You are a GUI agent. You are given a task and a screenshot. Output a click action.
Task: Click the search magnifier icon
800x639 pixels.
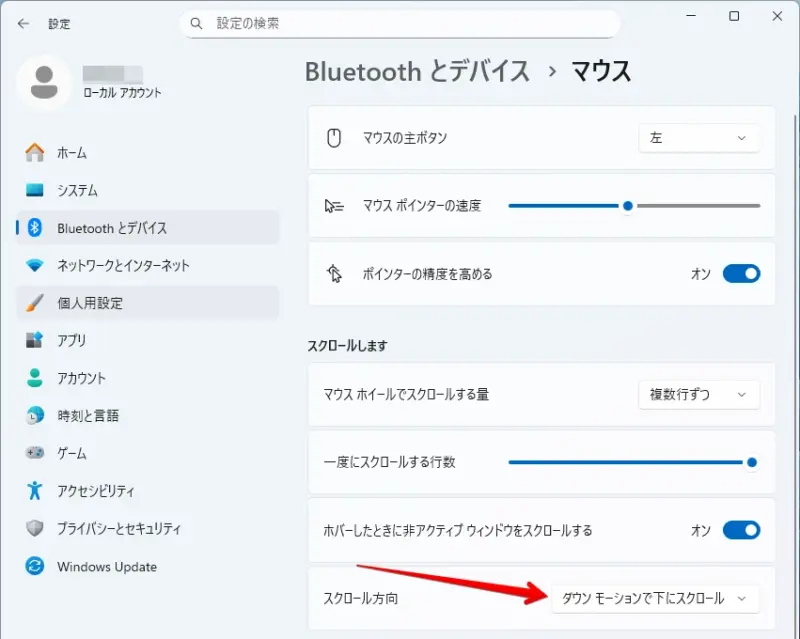click(x=196, y=23)
